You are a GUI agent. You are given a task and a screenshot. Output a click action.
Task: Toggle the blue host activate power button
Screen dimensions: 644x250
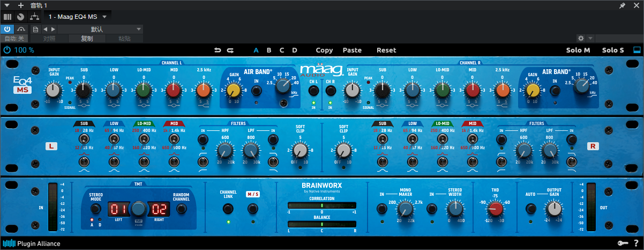point(8,29)
